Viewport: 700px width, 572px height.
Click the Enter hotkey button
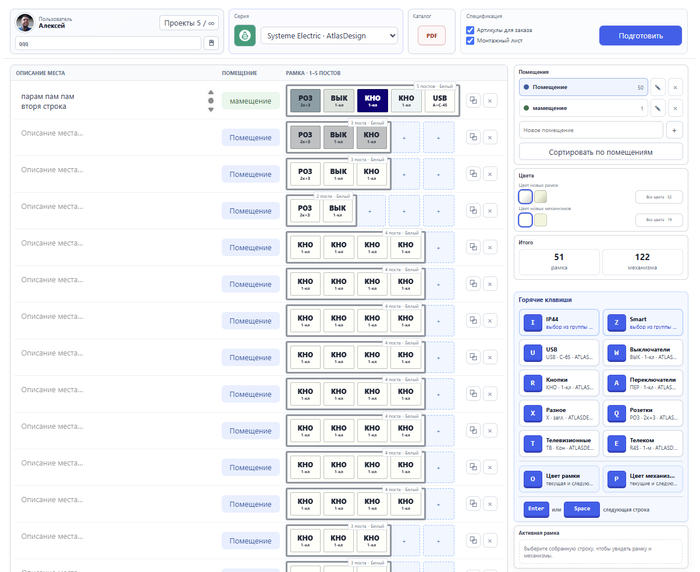click(x=536, y=509)
